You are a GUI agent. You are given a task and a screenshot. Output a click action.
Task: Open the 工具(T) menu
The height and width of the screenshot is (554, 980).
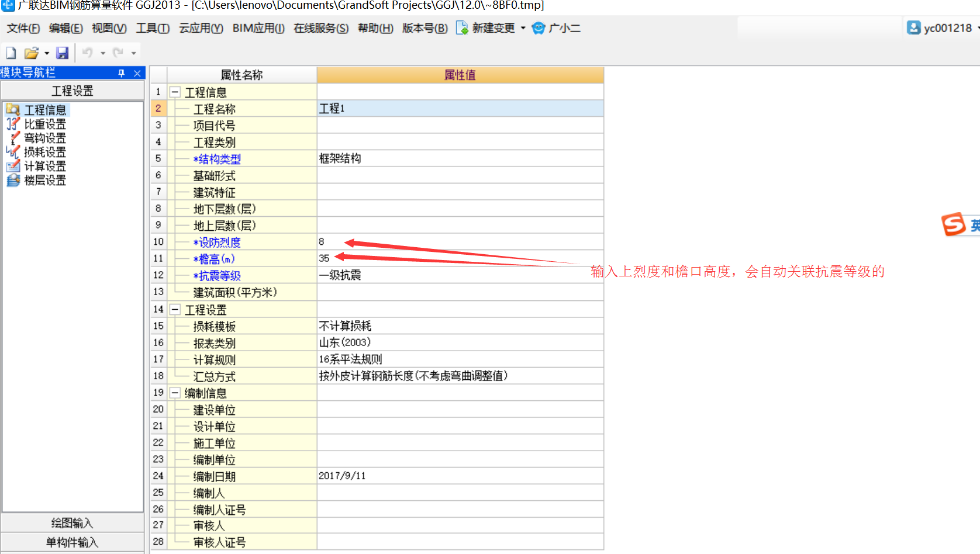pos(153,28)
